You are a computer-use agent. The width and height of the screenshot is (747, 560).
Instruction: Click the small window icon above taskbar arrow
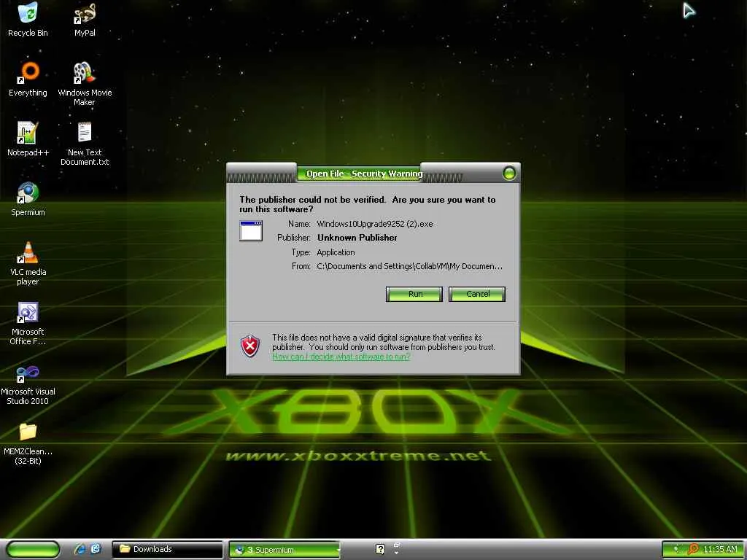pyautogui.click(x=396, y=545)
